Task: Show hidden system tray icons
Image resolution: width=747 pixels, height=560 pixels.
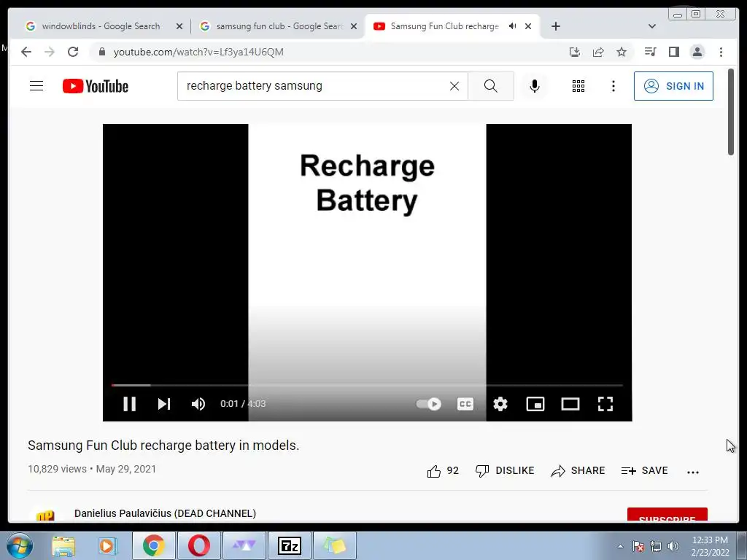Action: coord(620,546)
